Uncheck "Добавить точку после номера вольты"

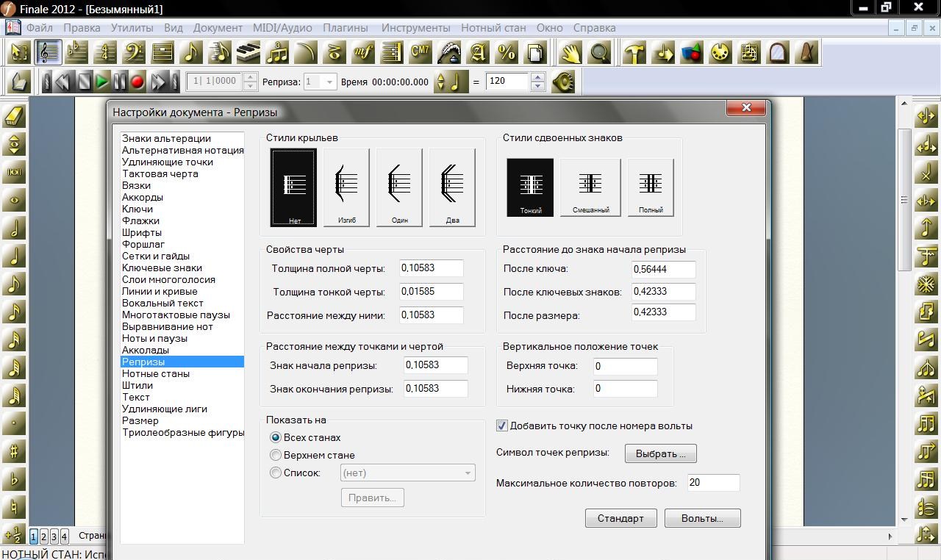pyautogui.click(x=502, y=425)
